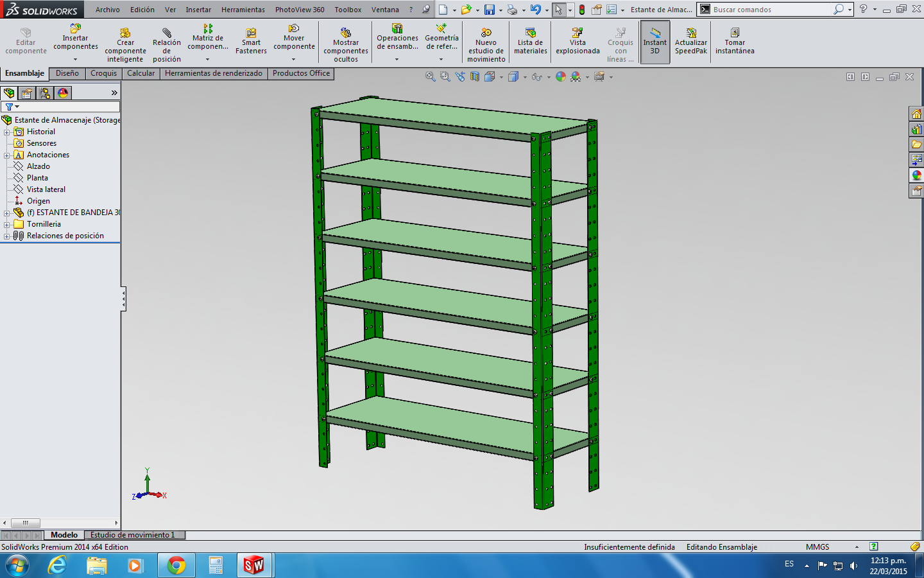Expand the Historial tree node

pyautogui.click(x=6, y=132)
